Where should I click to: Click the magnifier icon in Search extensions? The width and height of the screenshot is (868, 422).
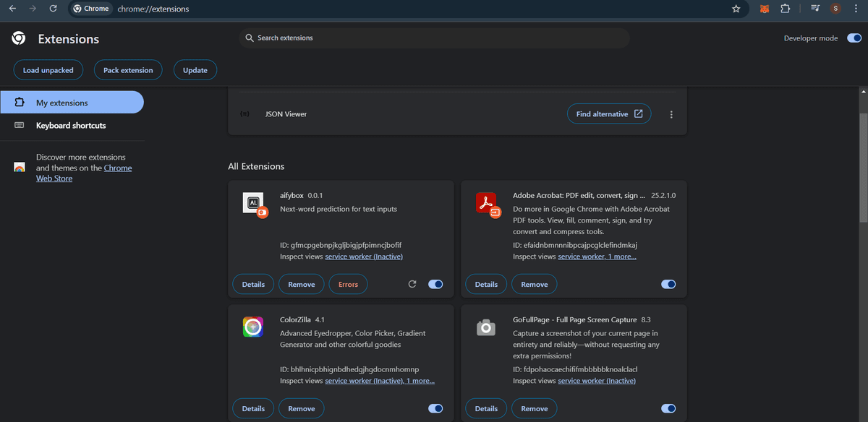pos(250,38)
